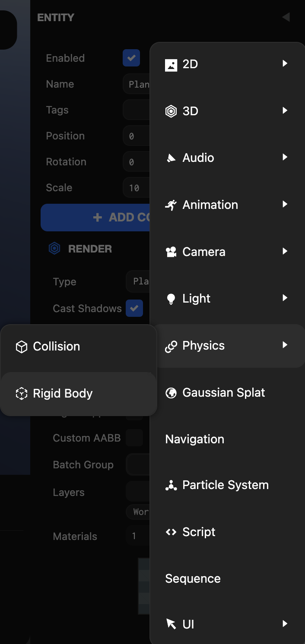Click the Animation running figure icon
This screenshot has height=644, width=305.
(171, 205)
